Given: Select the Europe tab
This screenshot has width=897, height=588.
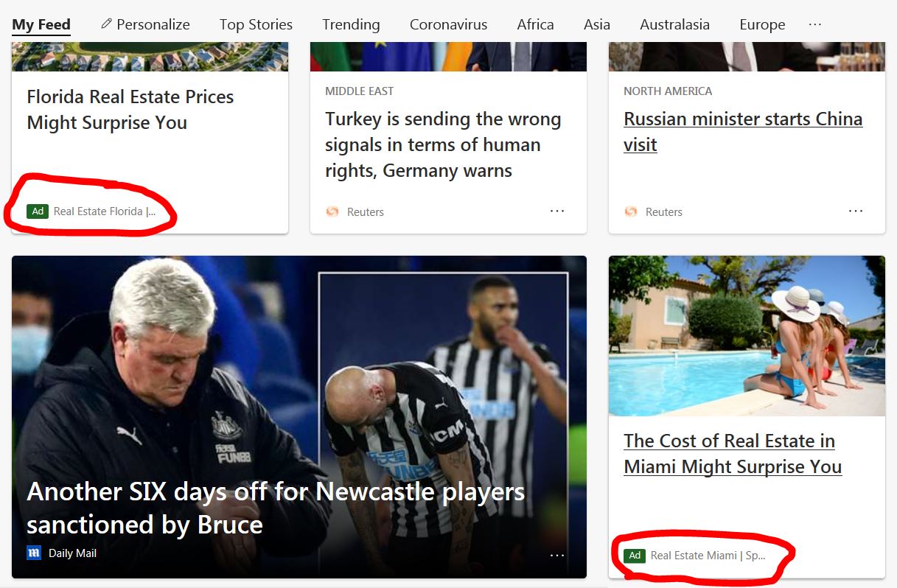Looking at the screenshot, I should tap(762, 24).
